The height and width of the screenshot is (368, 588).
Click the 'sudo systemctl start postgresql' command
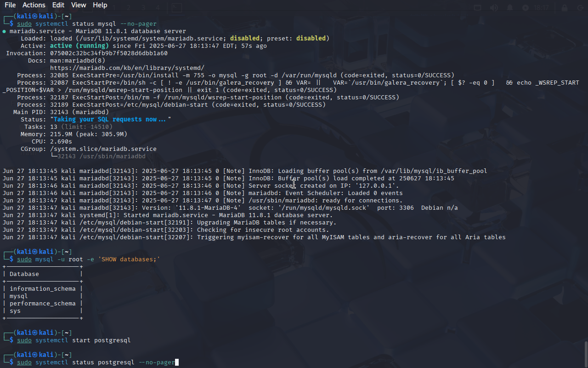(x=74, y=340)
